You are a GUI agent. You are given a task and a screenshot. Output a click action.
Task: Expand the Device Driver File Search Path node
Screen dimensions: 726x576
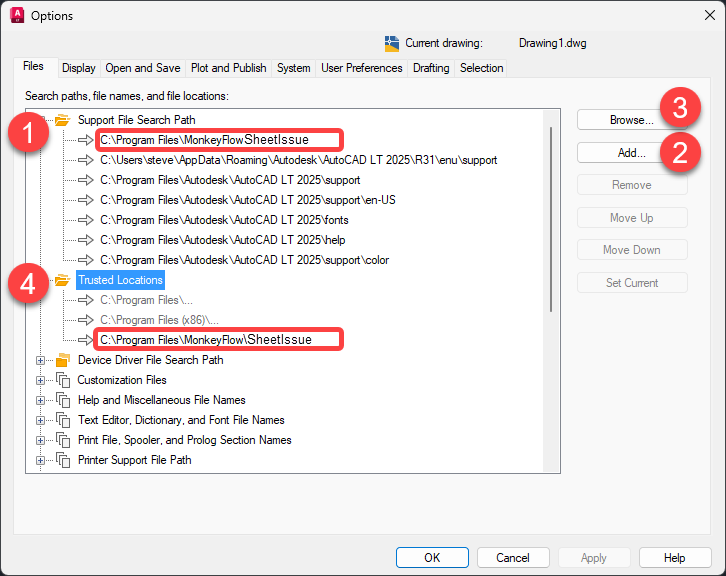tap(41, 360)
